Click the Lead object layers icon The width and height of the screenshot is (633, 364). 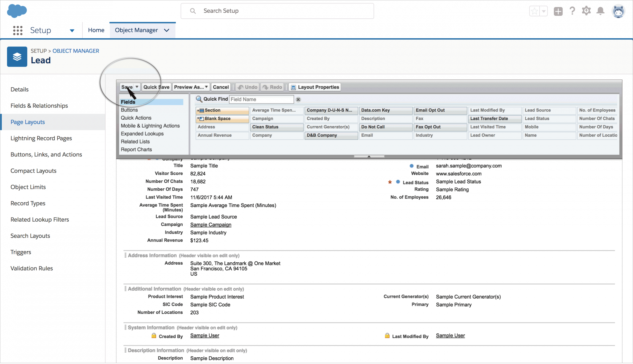(x=17, y=57)
